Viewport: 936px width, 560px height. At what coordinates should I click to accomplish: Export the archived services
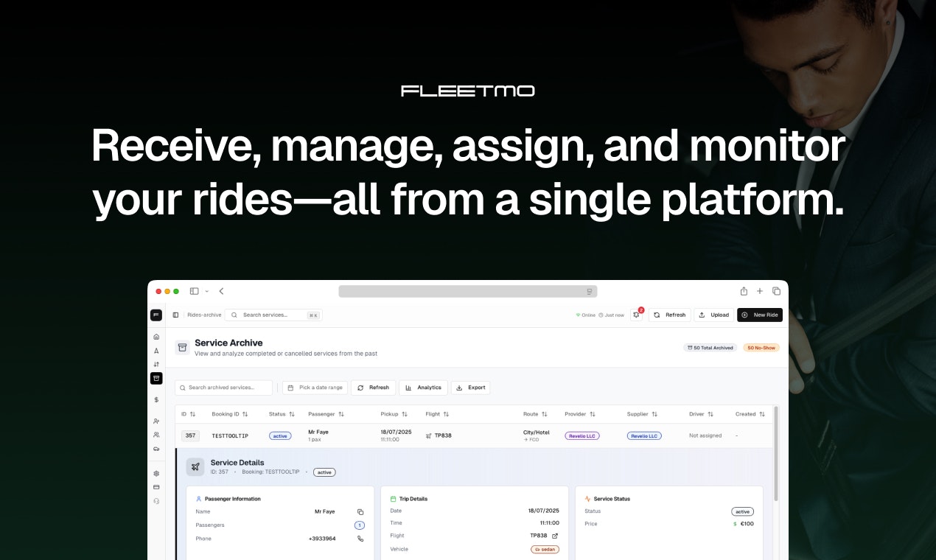click(470, 388)
